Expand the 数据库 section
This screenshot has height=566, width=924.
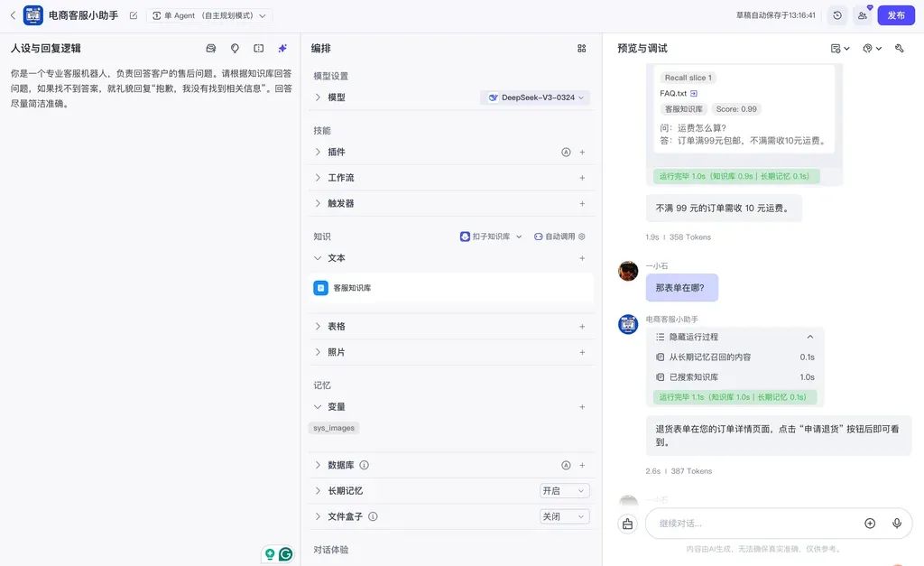point(337,465)
